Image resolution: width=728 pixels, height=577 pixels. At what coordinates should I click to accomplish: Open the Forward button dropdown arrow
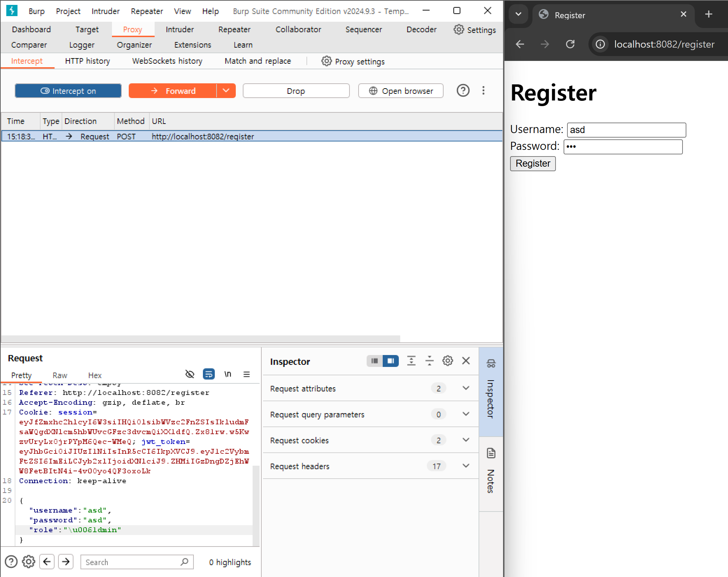pyautogui.click(x=226, y=91)
